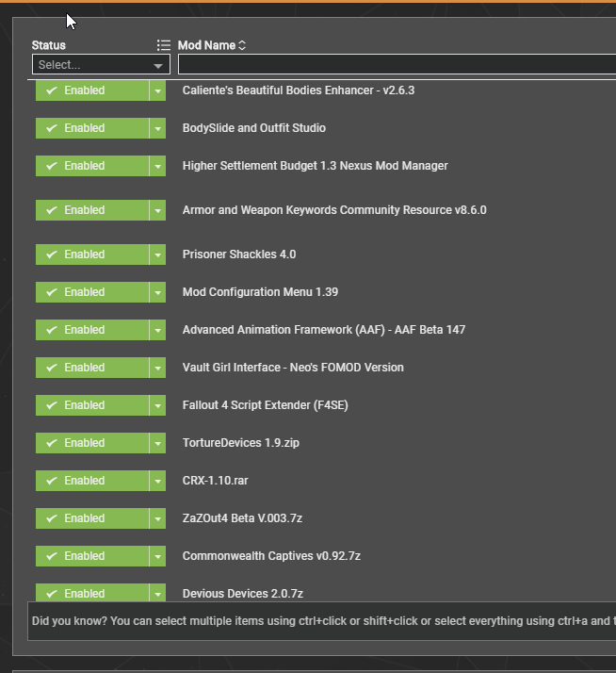Toggle Enabled for Prisoner Shackles 4.0

click(92, 254)
